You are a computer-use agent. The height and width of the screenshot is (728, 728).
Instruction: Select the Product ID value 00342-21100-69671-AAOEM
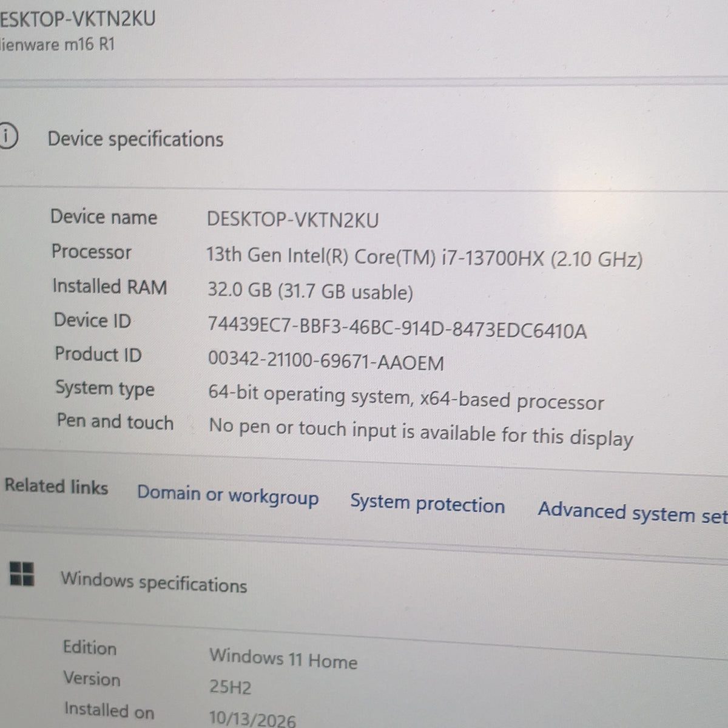click(x=326, y=361)
